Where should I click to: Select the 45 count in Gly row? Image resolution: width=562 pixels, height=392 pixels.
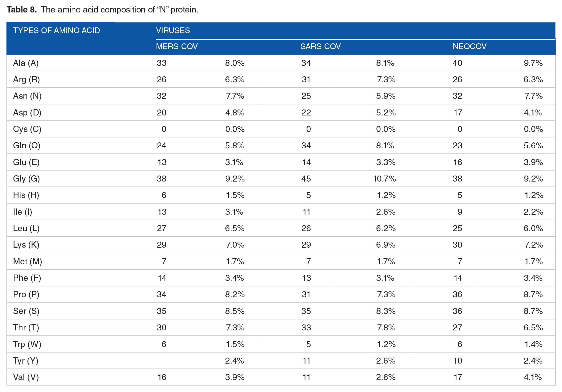(x=306, y=179)
